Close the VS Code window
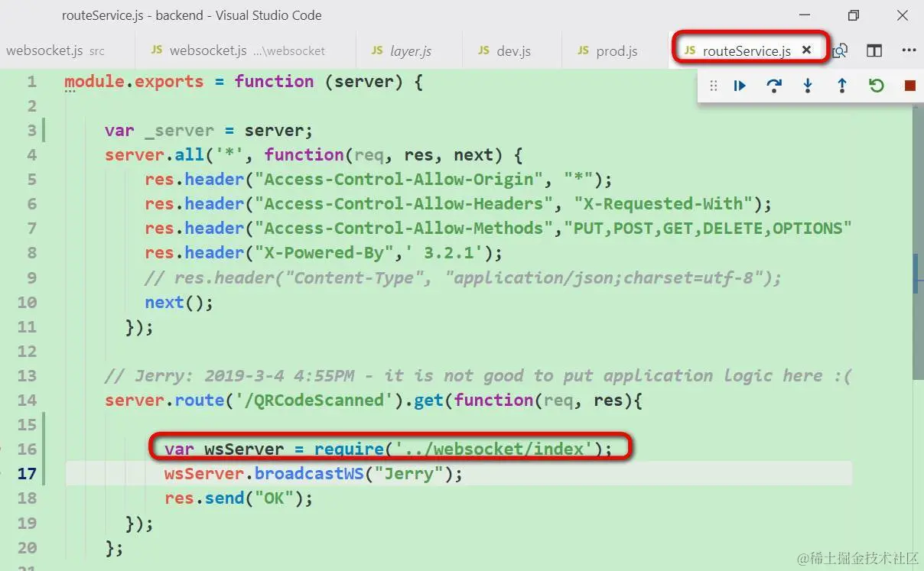Image resolution: width=924 pixels, height=571 pixels. (903, 15)
